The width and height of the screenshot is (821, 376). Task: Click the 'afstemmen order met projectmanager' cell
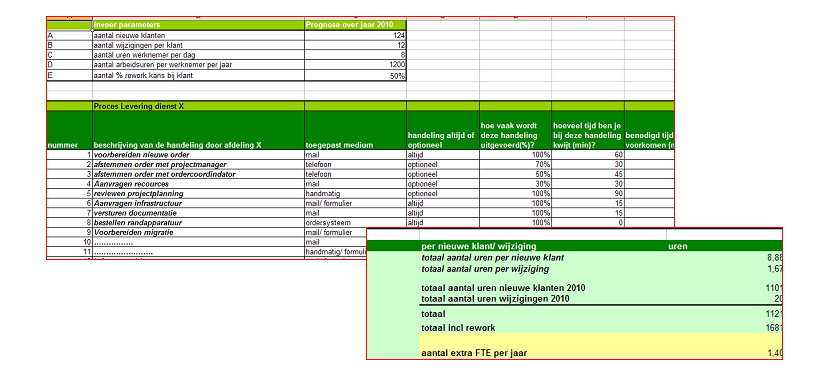pyautogui.click(x=198, y=164)
